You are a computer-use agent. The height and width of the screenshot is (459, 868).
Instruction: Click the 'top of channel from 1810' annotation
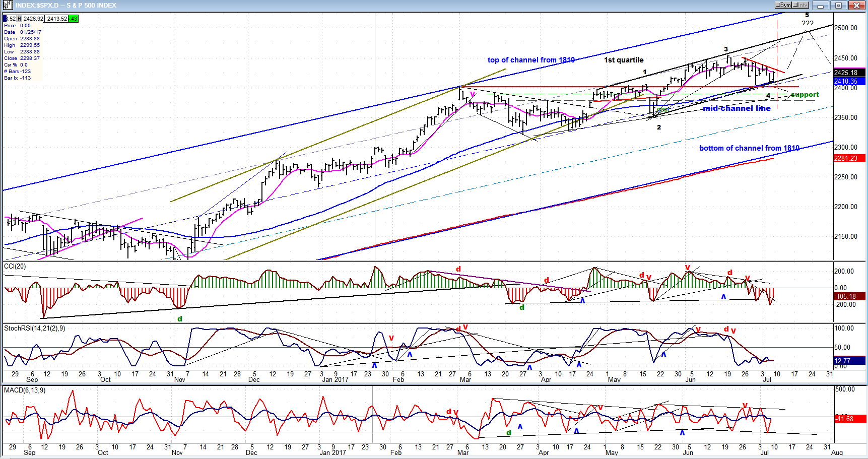[530, 60]
